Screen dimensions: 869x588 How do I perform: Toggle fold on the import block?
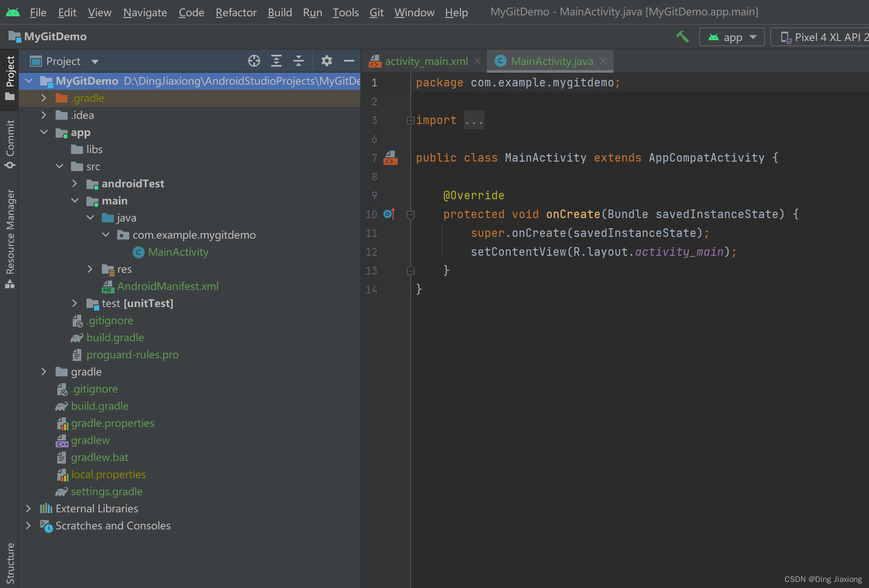pos(410,121)
